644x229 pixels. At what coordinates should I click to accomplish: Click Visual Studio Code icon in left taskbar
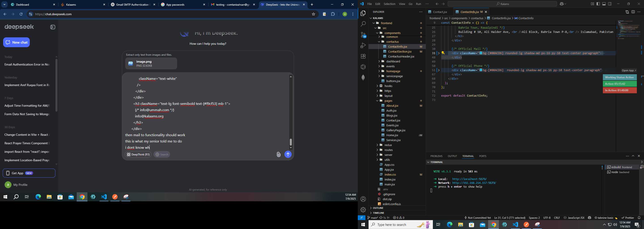(104, 197)
